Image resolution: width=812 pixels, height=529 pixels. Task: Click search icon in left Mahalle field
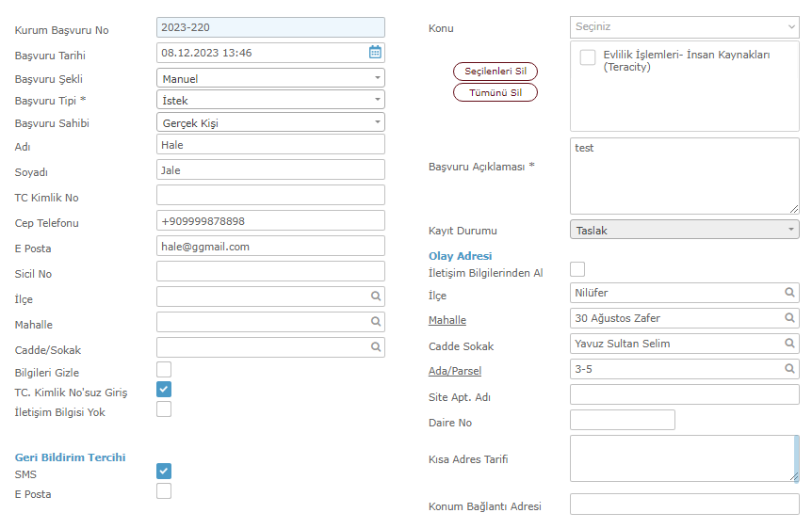pyautogui.click(x=376, y=321)
